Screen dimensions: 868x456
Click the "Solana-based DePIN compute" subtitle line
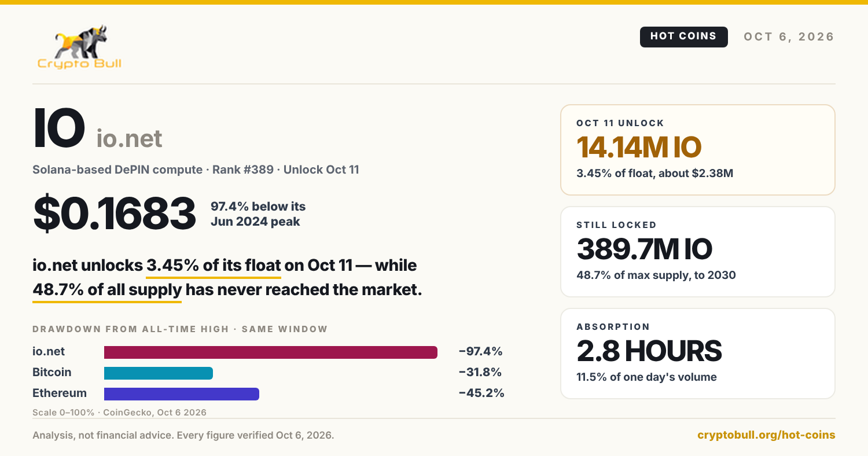pos(196,170)
